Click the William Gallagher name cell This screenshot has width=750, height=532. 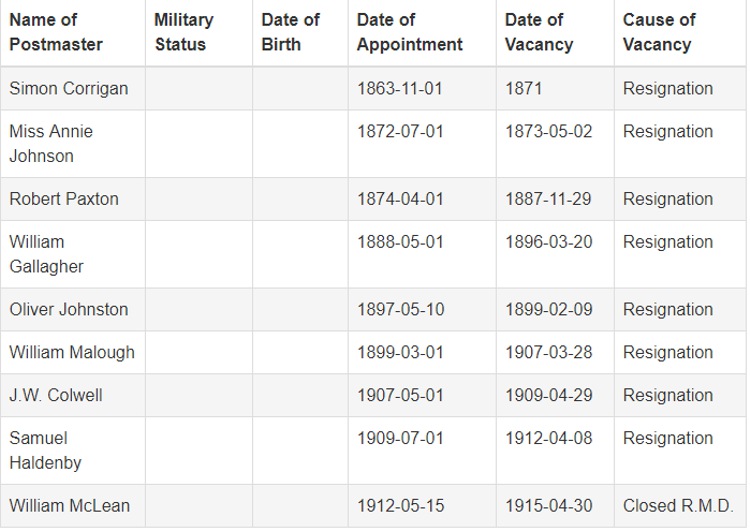[x=46, y=254]
